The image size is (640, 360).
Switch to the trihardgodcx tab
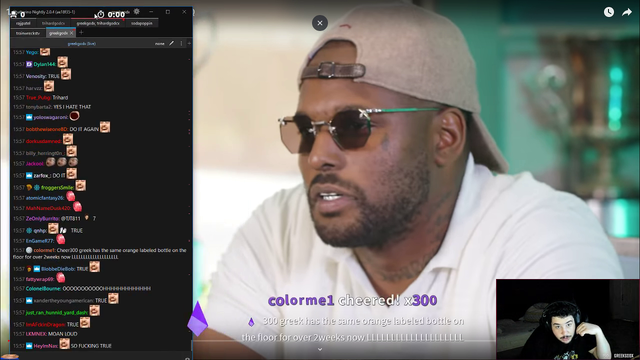53,23
